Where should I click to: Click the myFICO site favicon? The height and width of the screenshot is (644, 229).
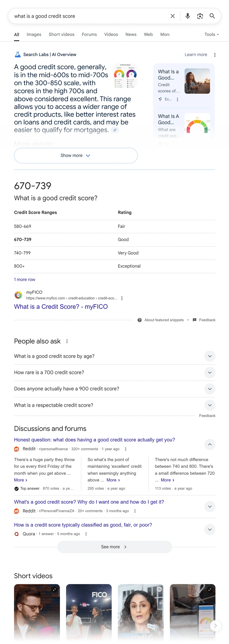(x=18, y=295)
